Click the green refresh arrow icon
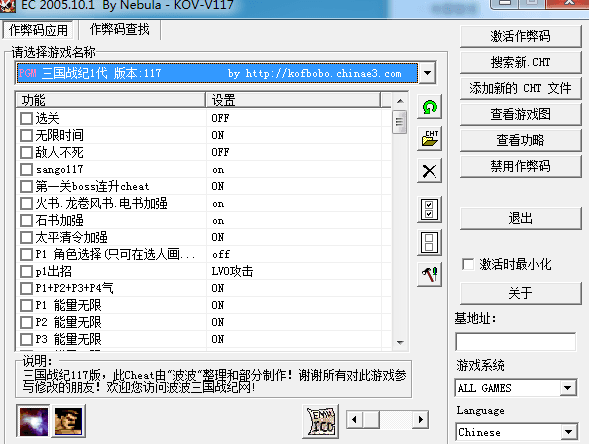The width and height of the screenshot is (589, 444). pos(429,107)
